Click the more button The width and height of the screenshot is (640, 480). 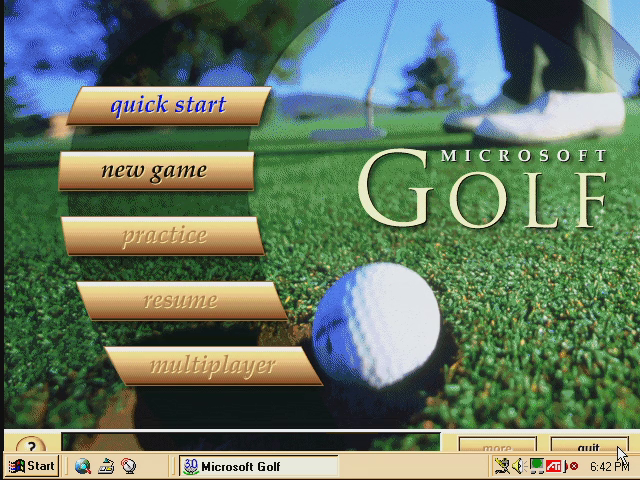point(497,444)
